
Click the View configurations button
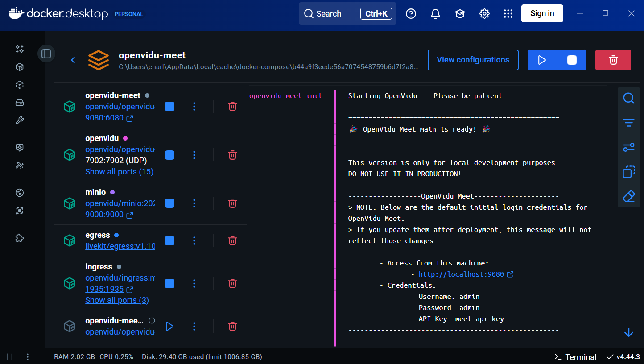click(473, 60)
